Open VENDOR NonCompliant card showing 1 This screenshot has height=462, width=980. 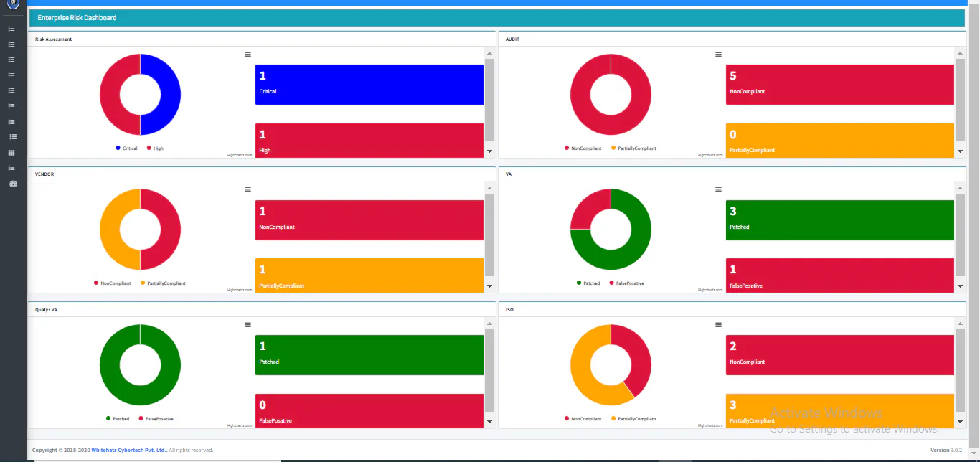[369, 220]
